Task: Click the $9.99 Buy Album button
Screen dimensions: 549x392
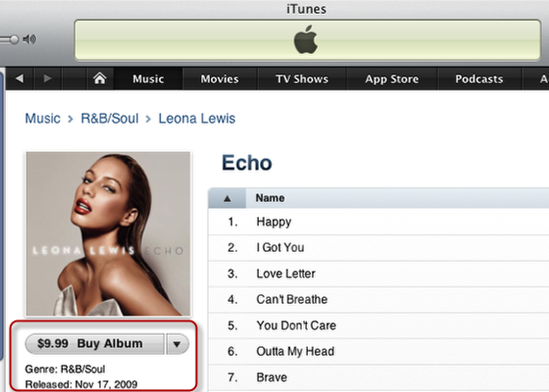Action: click(x=95, y=344)
